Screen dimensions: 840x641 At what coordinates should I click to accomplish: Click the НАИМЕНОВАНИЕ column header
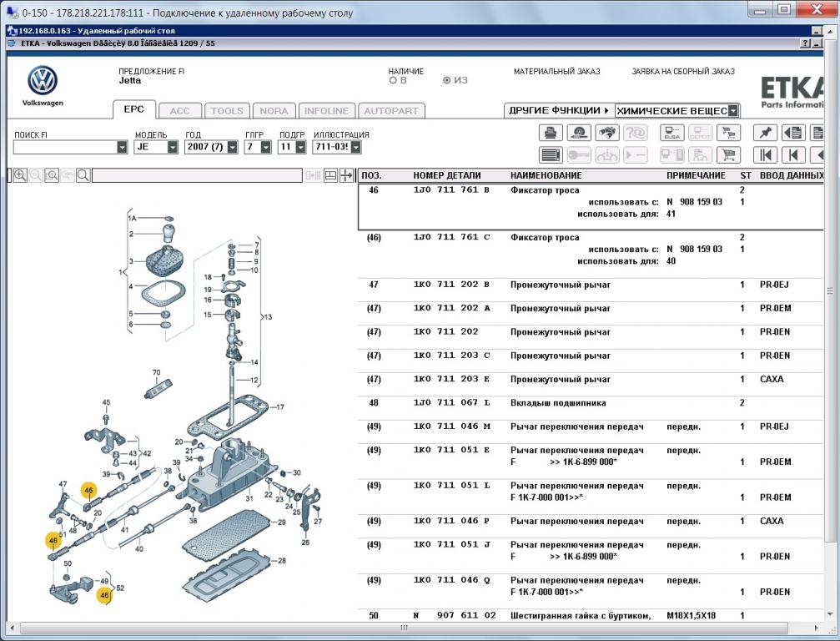[x=546, y=175]
